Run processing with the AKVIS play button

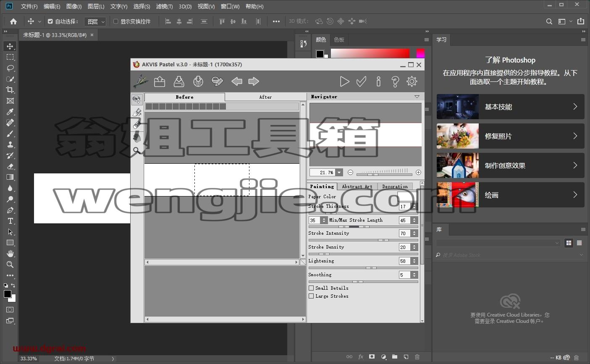click(x=344, y=81)
